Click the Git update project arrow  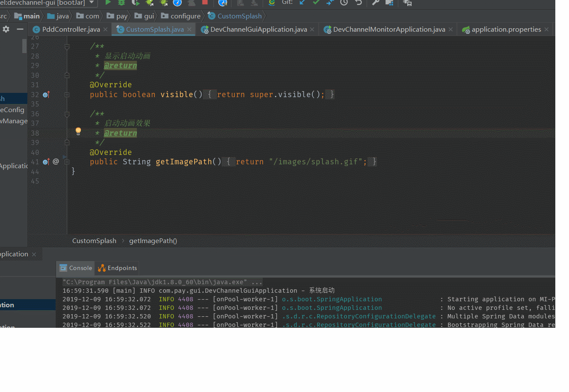tap(302, 3)
